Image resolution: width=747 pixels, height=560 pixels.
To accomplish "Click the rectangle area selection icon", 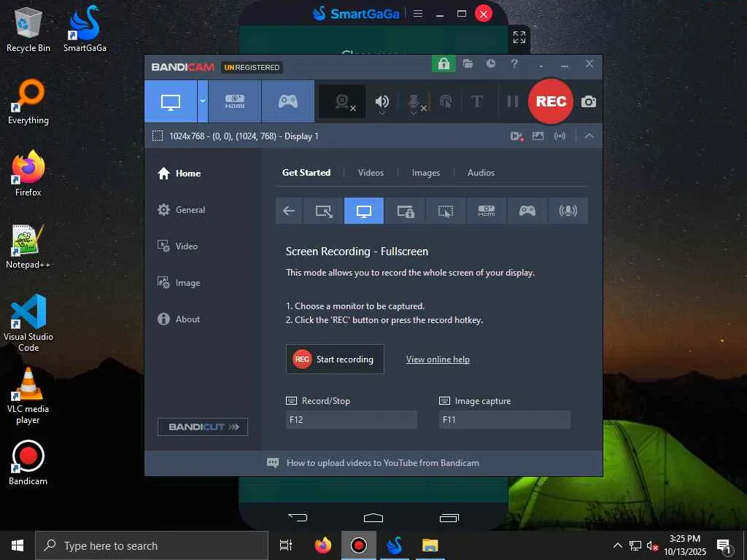I will click(x=158, y=136).
